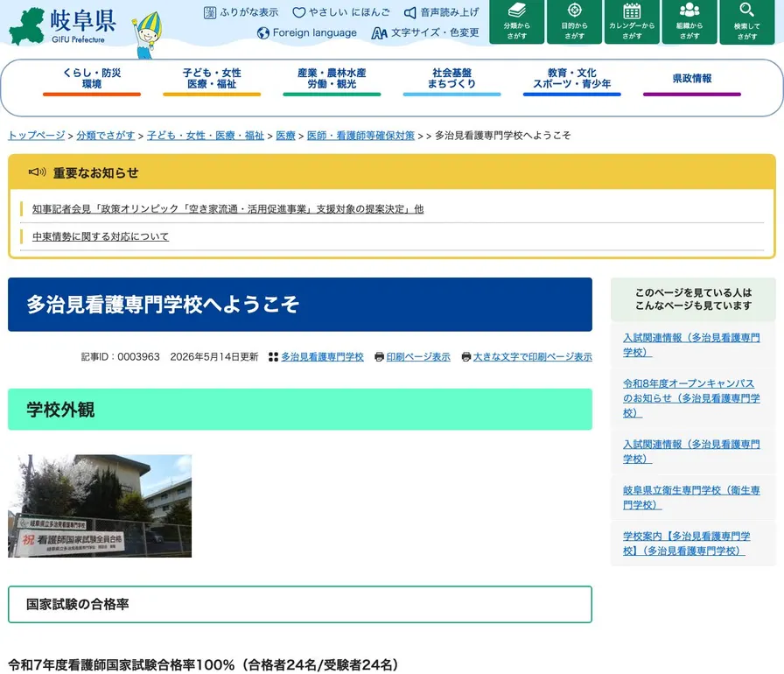Viewport: 784px width, 674px height.
Task: Open Foreign language globe option
Action: point(306,33)
